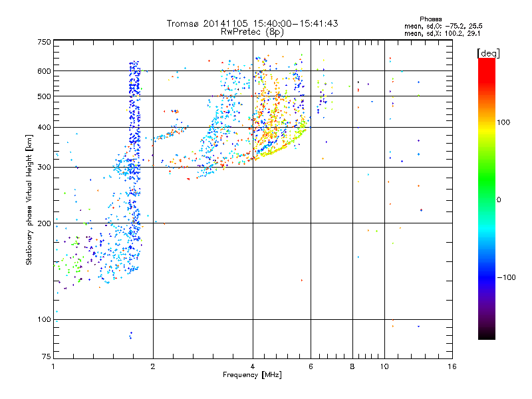
Task: Click the x-axis tick label "6"
Action: (x=311, y=366)
